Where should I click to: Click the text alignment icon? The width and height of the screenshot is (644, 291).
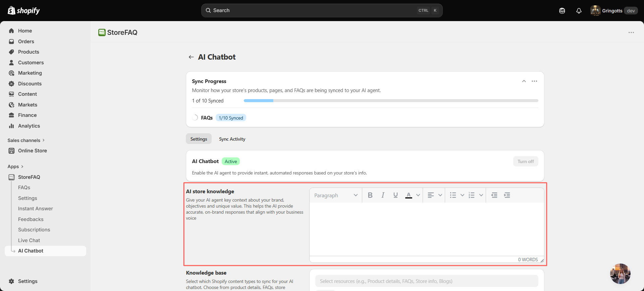(431, 195)
